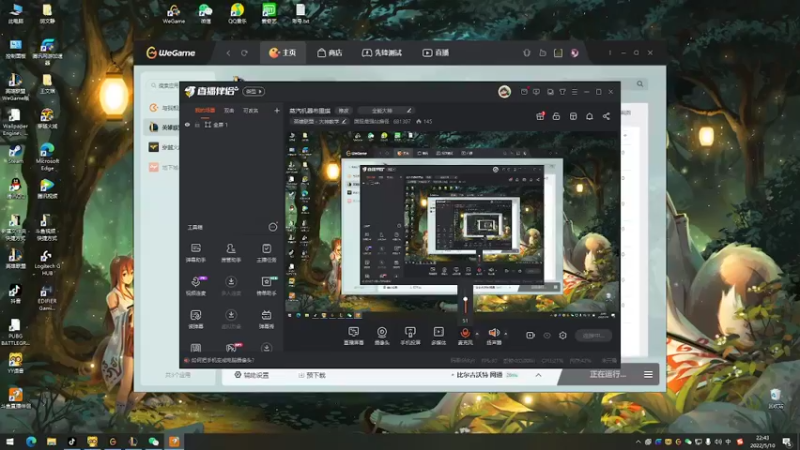Open the Windows Start menu
Screen dimensions: 800x450
(x=10, y=442)
